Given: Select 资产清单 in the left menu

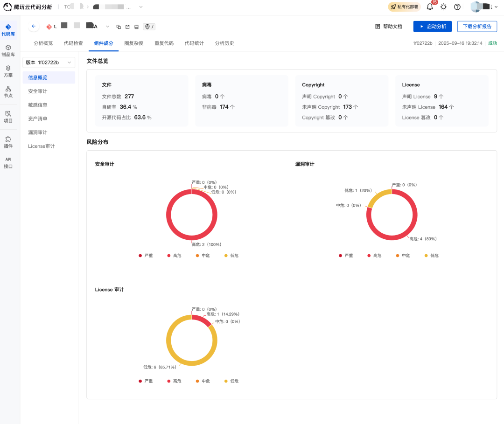Looking at the screenshot, I should click(49, 118).
